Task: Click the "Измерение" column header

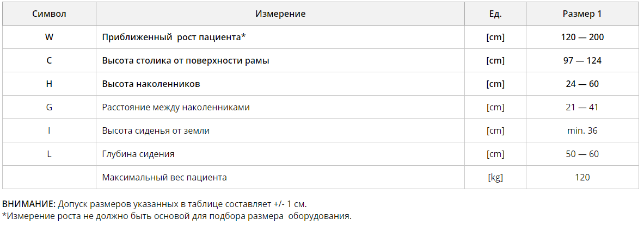Action: coord(280,14)
